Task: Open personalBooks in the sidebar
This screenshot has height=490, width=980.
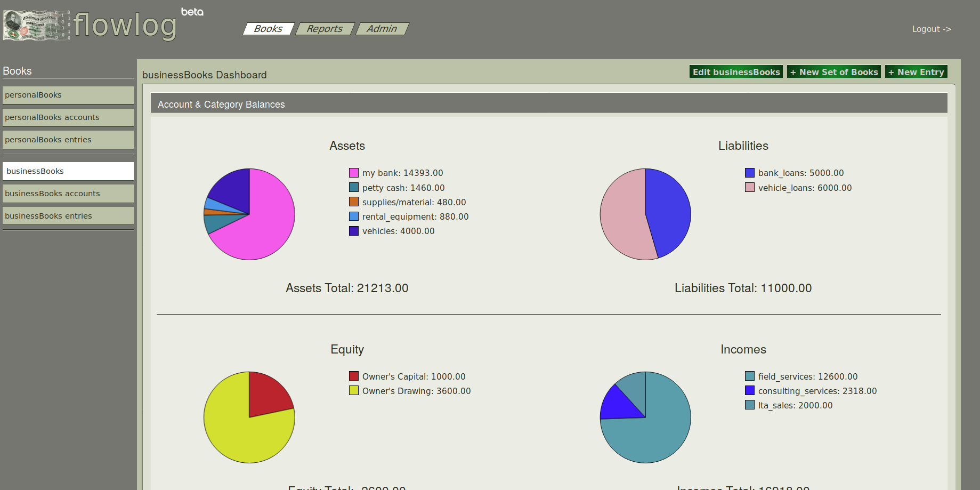Action: pos(68,95)
